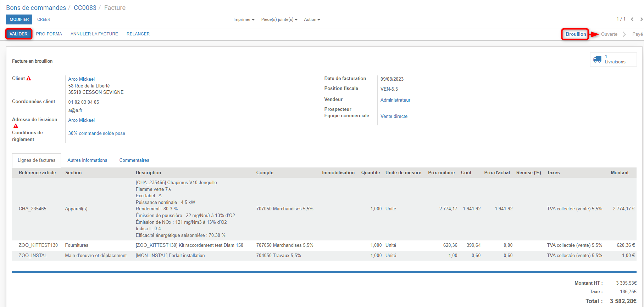This screenshot has height=307, width=644.
Task: Click the Kit raccordement test Diam 150 description
Action: (189, 245)
